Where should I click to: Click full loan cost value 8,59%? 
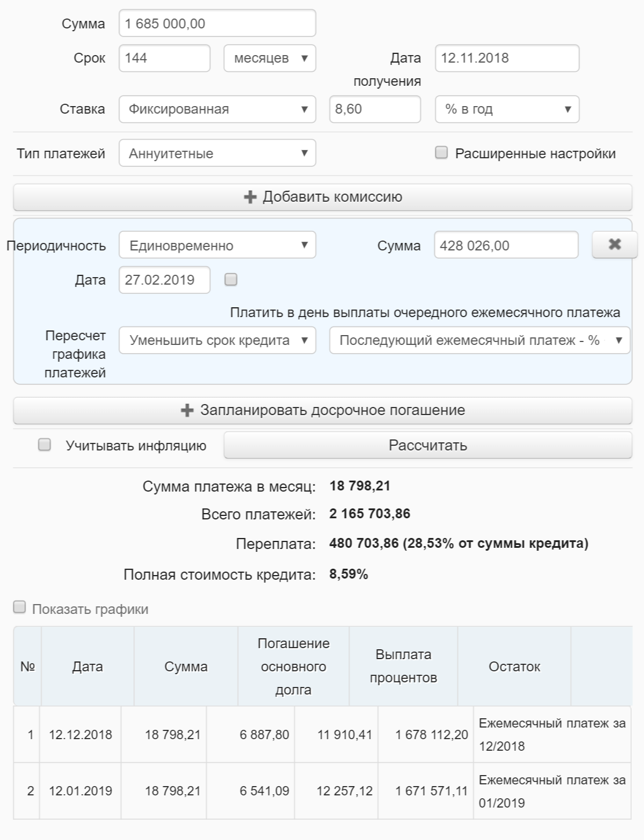click(x=349, y=574)
